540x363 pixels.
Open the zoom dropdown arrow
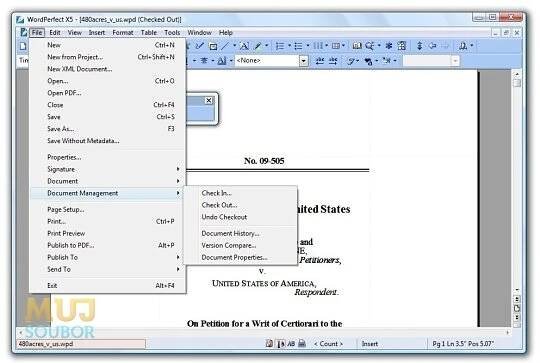pos(379,45)
